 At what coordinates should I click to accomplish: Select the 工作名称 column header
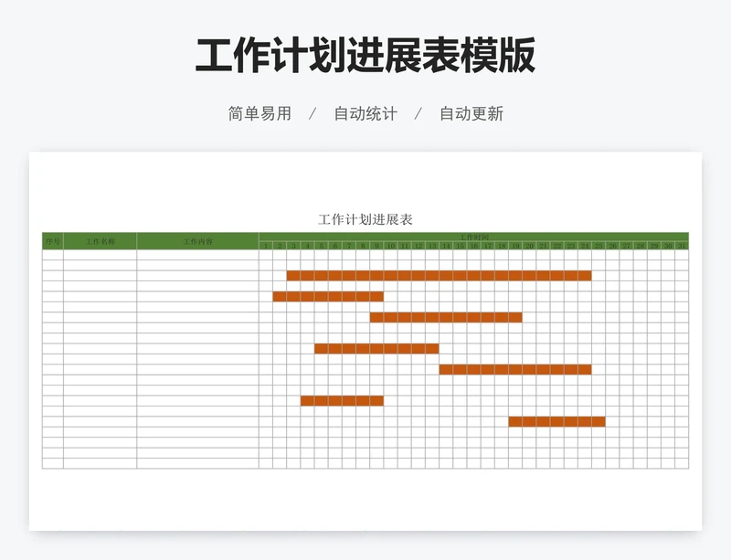pos(100,241)
